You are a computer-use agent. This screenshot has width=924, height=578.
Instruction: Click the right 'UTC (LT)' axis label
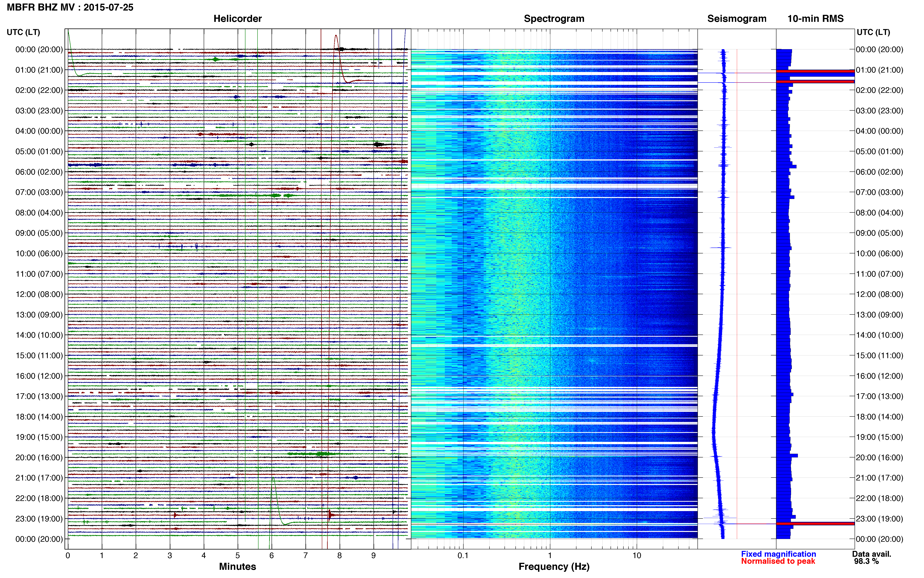(x=873, y=32)
